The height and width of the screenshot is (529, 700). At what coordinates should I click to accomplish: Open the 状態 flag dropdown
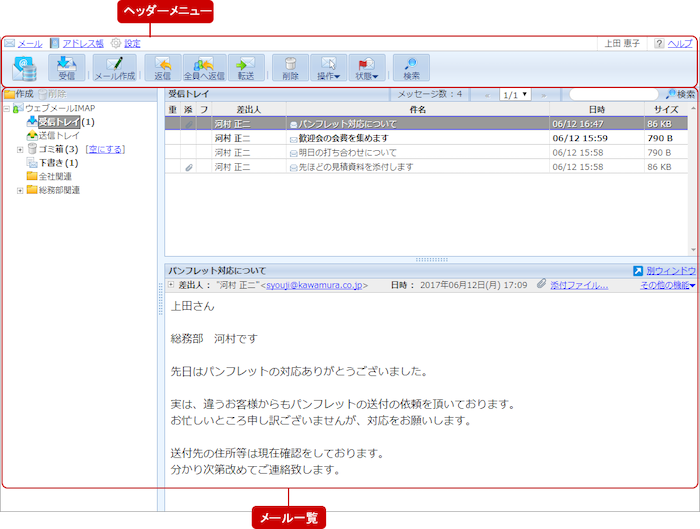tap(367, 67)
